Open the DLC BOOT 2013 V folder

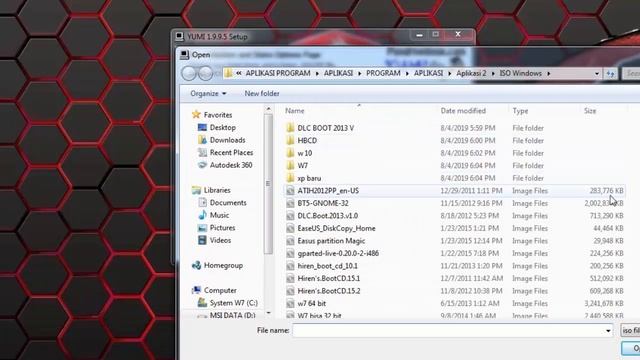point(325,128)
